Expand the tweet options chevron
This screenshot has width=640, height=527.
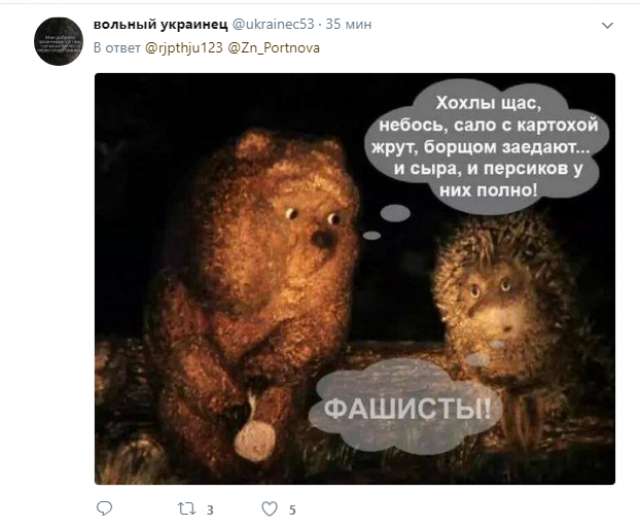(607, 25)
